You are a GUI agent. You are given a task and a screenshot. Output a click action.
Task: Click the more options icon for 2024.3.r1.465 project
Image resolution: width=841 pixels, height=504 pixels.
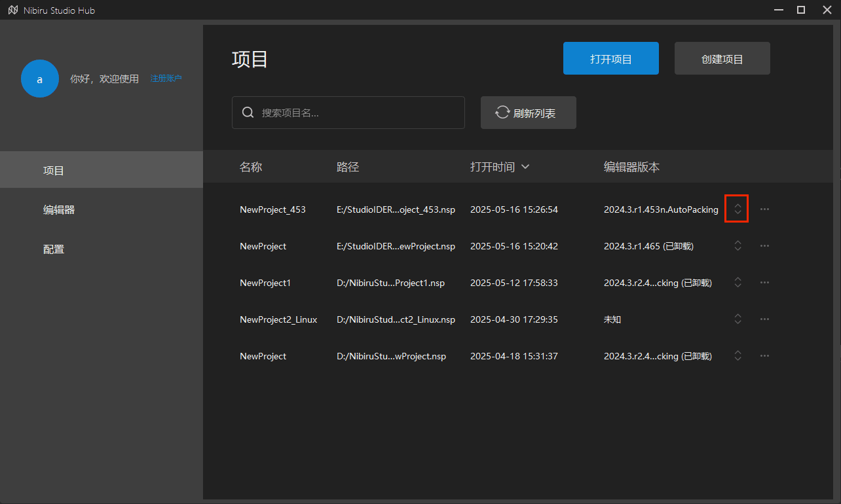764,246
